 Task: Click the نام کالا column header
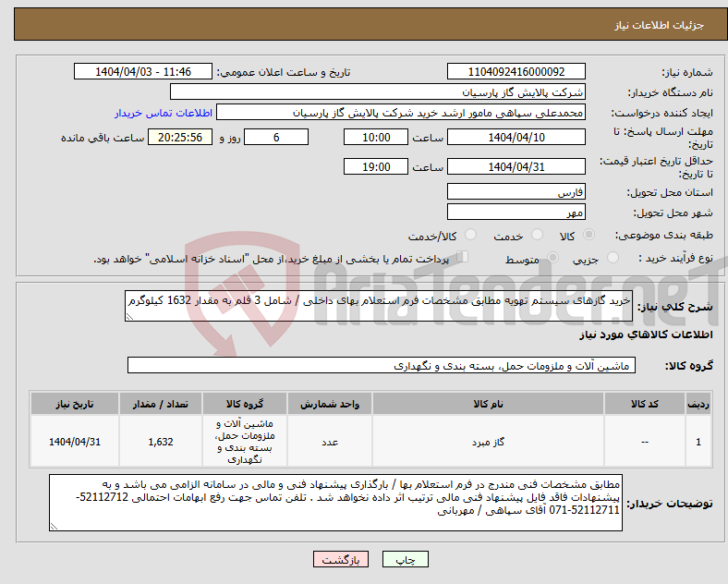[x=488, y=404]
